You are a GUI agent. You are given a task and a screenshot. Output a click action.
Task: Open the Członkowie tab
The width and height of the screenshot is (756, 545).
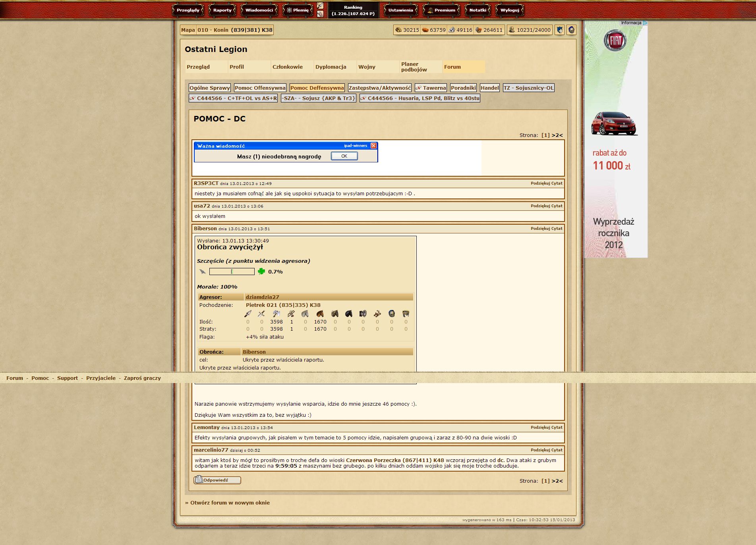[288, 67]
